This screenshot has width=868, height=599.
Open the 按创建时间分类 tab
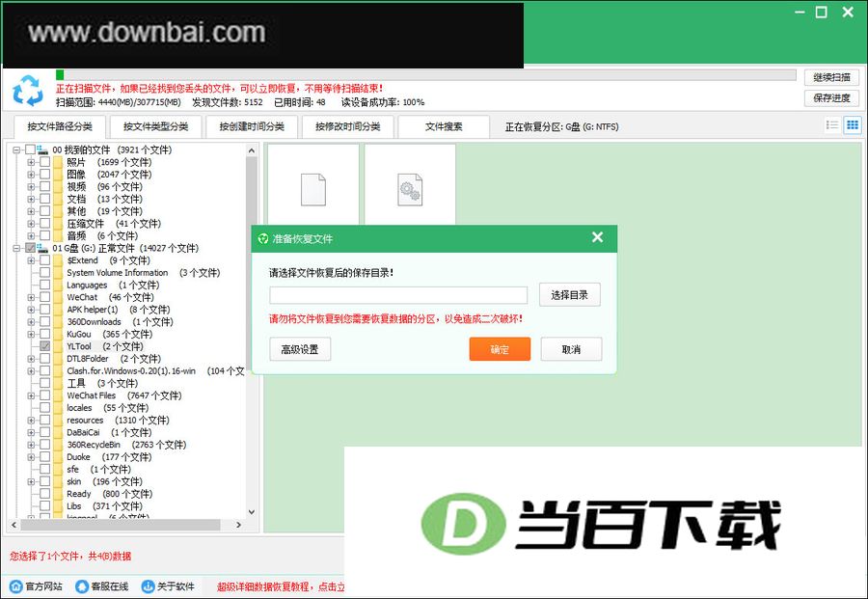pyautogui.click(x=252, y=126)
